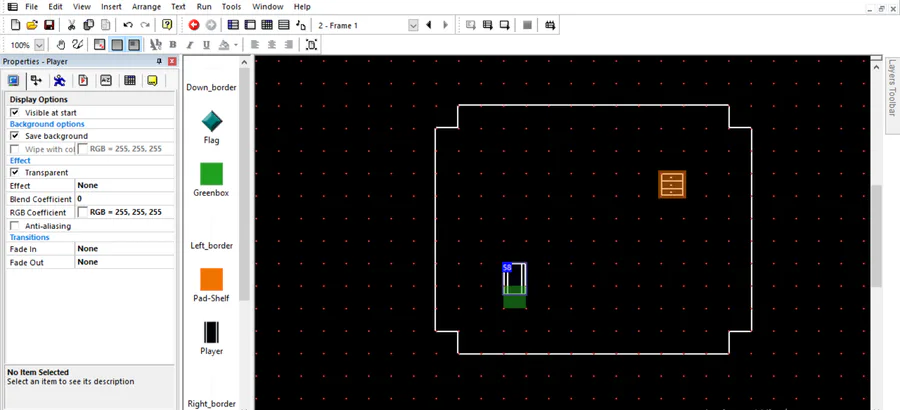Open the Help menu
The width and height of the screenshot is (900, 410).
302,7
